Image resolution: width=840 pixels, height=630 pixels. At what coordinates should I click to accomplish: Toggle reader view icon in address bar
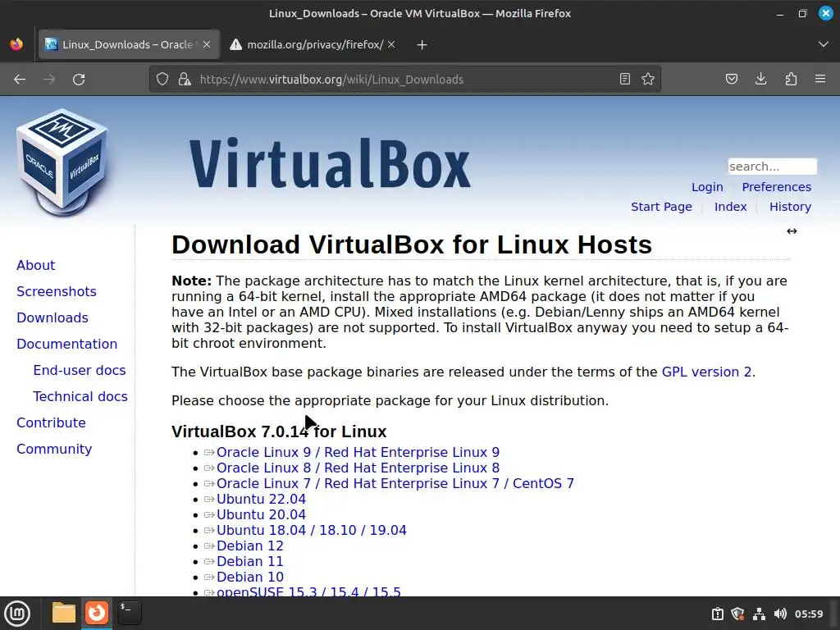click(x=624, y=80)
